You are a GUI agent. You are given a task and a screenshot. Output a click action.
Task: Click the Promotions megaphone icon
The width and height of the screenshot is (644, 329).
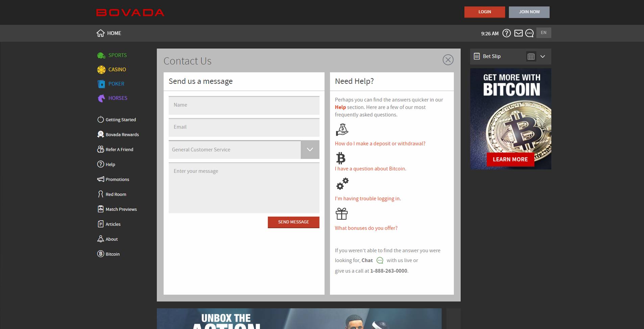click(100, 179)
